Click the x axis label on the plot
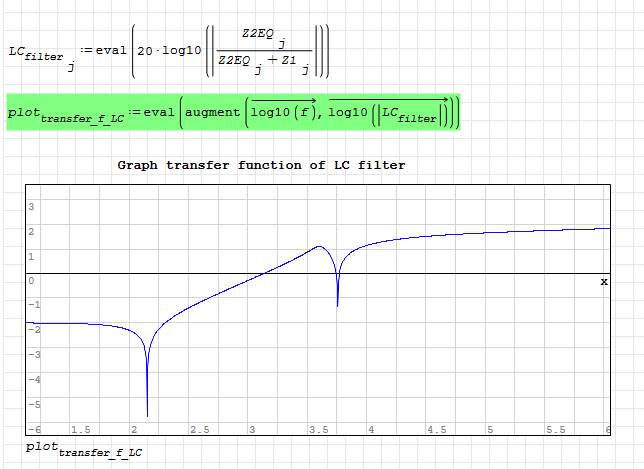644x469 pixels. [x=603, y=282]
